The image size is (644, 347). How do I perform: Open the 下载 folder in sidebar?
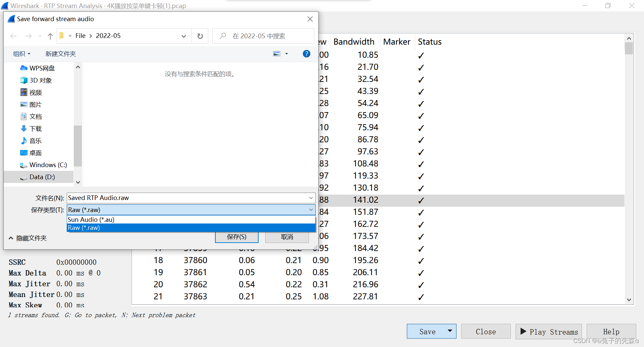tap(36, 129)
